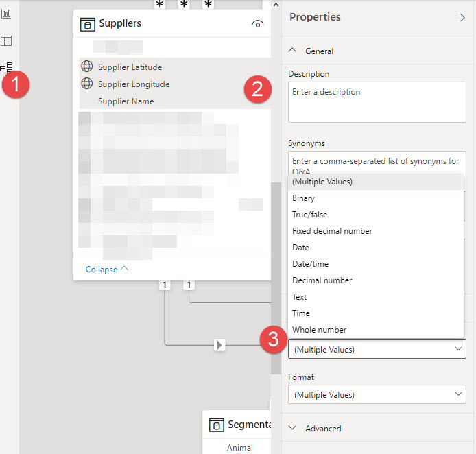Open the Format (Multiple Values) dropdown
The height and width of the screenshot is (454, 476).
click(x=377, y=394)
